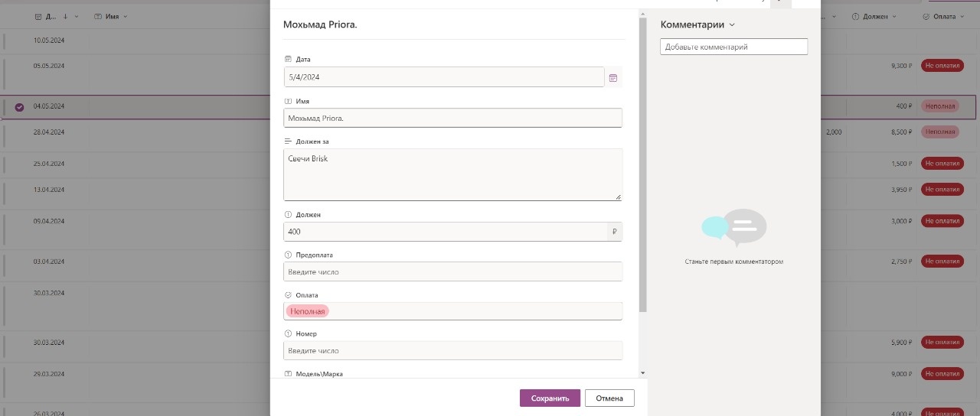Open the Оплата choice field with Неполная
The image size is (980, 416).
452,311
